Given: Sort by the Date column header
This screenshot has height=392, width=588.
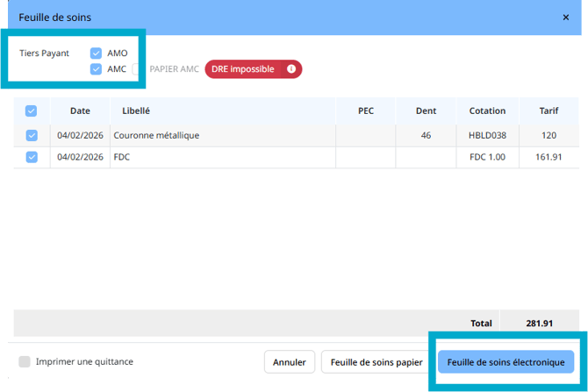Looking at the screenshot, I should point(80,111).
